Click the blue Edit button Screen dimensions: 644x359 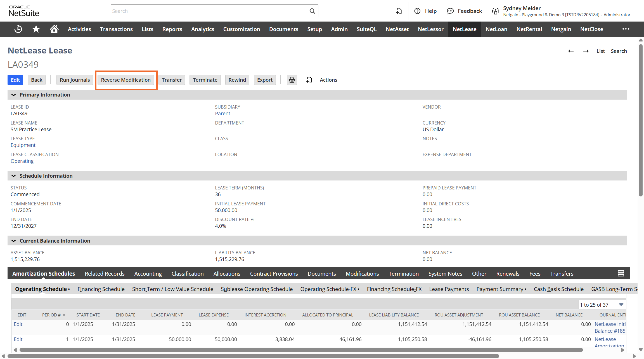click(15, 80)
